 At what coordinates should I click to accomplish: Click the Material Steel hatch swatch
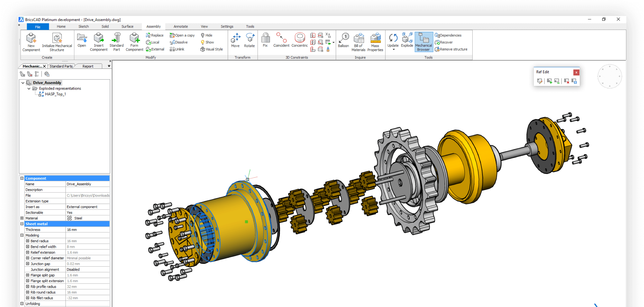click(x=69, y=218)
